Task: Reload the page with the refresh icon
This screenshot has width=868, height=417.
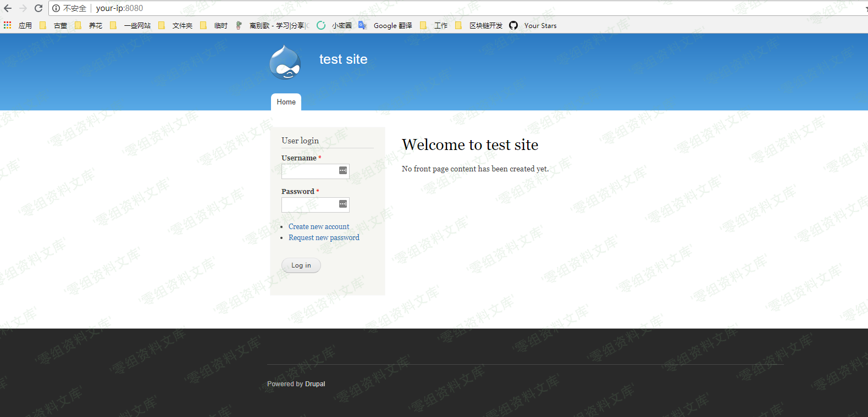Action: [x=38, y=8]
